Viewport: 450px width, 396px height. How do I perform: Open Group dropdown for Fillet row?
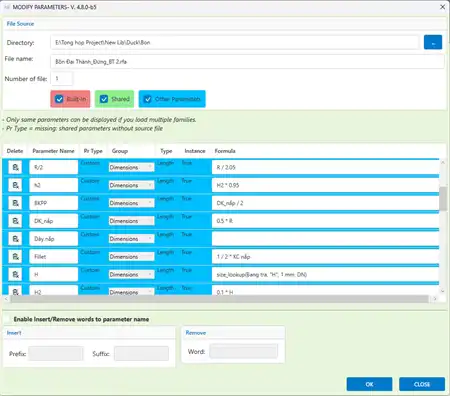coord(131,256)
